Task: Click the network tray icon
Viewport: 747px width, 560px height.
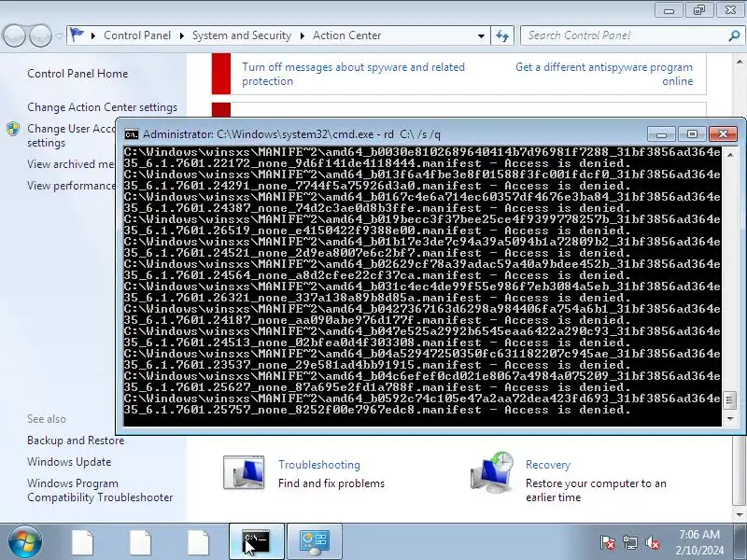Action: tap(629, 542)
